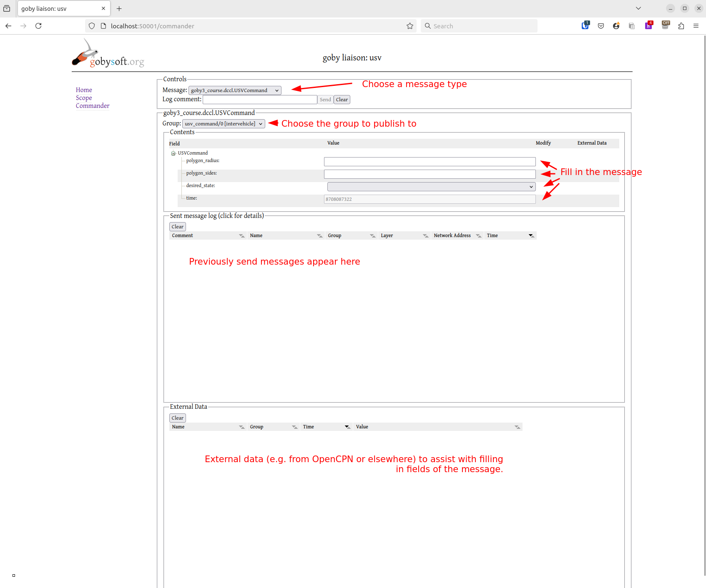This screenshot has width=706, height=588.
Task: Open the Group usv_command dropdown
Action: click(x=224, y=124)
